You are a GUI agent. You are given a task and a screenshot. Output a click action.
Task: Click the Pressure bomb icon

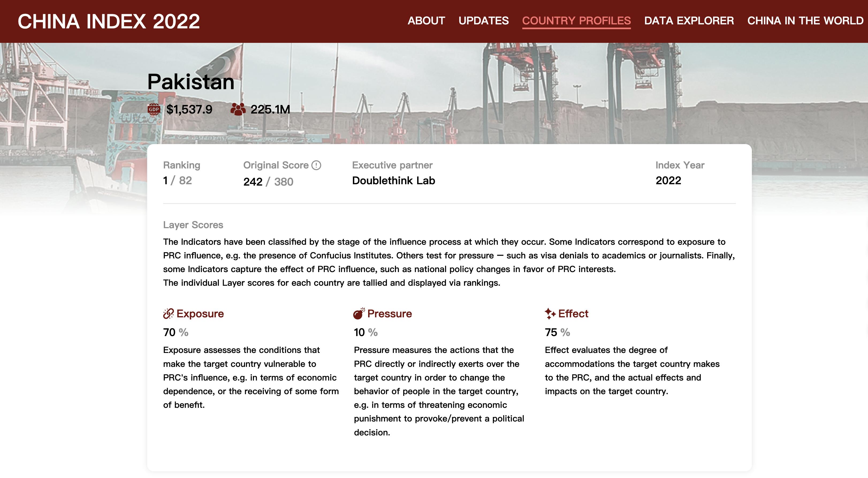[359, 313]
